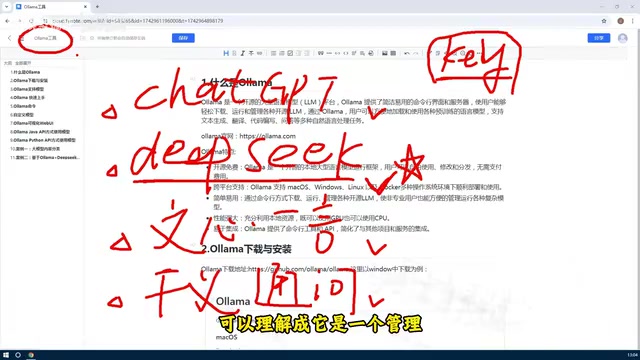Select the Ollama工具 browser tab
Viewport: 640px width, 360px height.
click(51, 7)
